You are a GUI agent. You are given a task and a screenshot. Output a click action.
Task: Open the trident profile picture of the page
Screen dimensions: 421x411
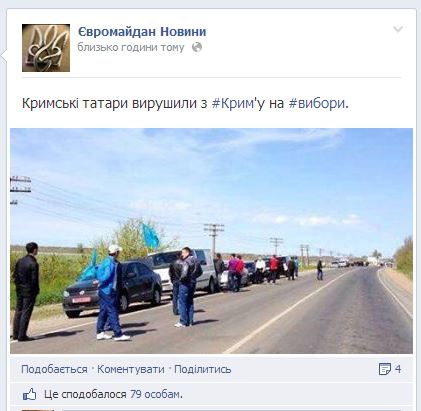(46, 48)
